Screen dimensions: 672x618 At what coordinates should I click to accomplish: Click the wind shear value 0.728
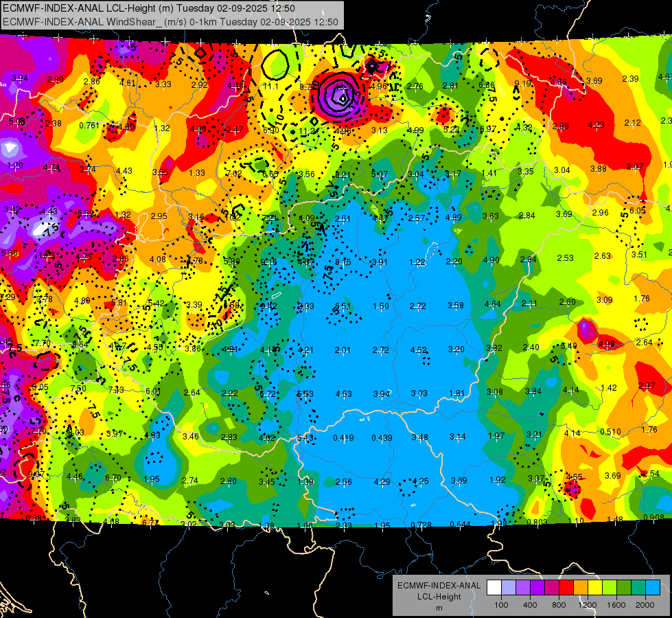pyautogui.click(x=421, y=525)
